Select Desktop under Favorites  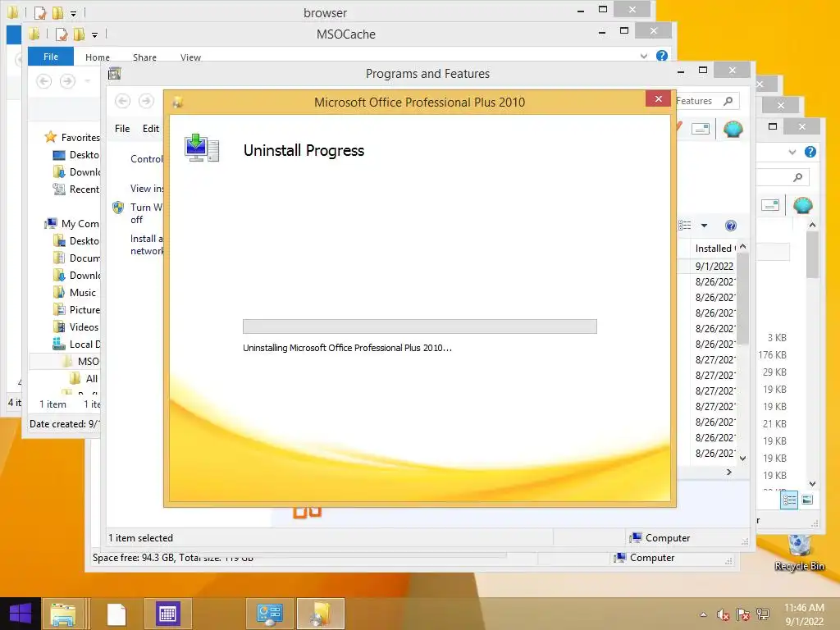[76, 155]
